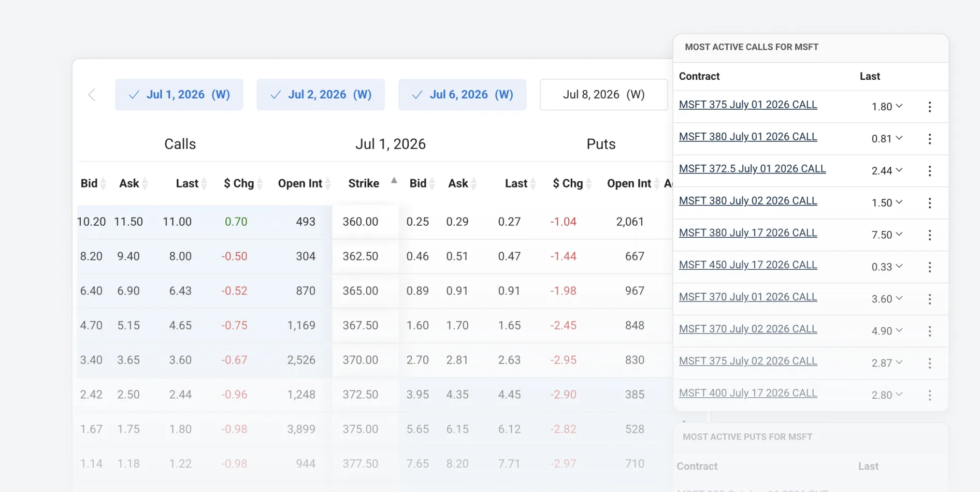Screen dimensions: 980x492
Task: Expand the 4.90 last price chevron
Action: [x=899, y=331]
